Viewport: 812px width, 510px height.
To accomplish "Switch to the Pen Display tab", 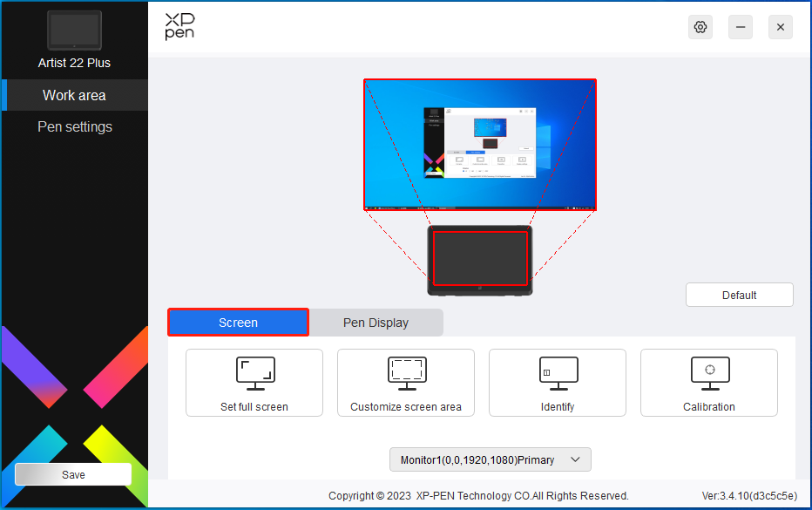I will pos(376,323).
